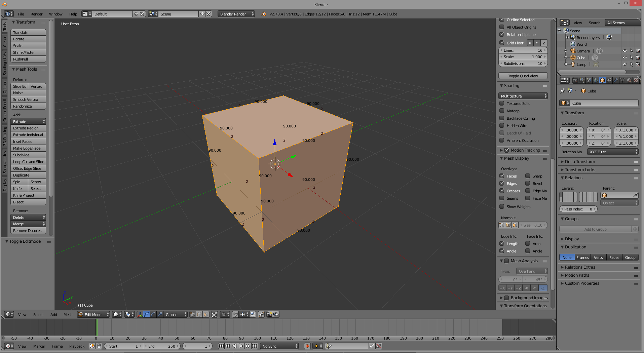Open the outliner Search menu
The image size is (644, 353).
pyautogui.click(x=595, y=23)
